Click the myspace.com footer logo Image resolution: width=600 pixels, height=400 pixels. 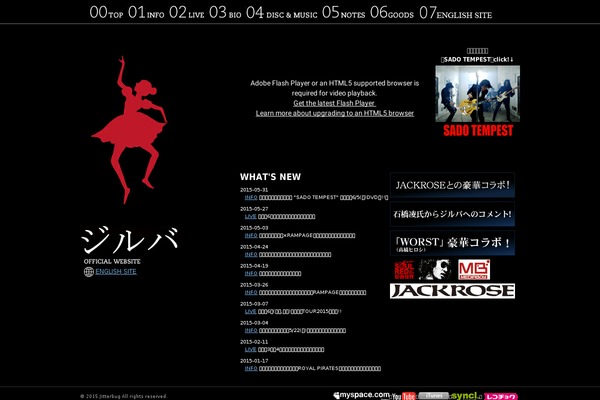click(x=361, y=395)
